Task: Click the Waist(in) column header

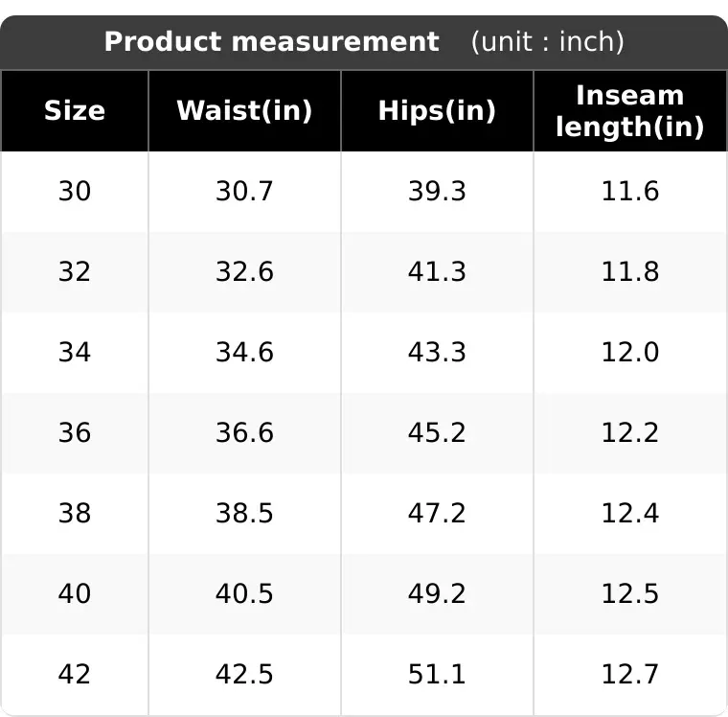Action: pos(244,110)
